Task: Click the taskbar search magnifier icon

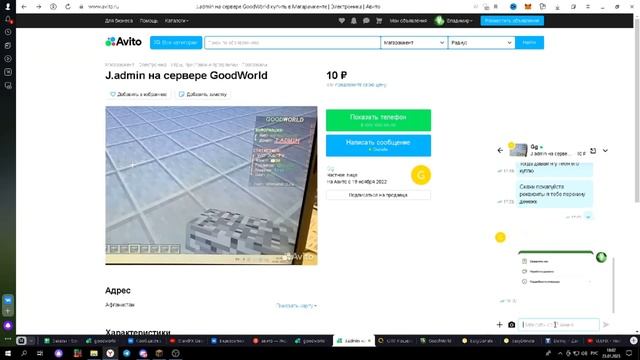Action: (x=24, y=353)
